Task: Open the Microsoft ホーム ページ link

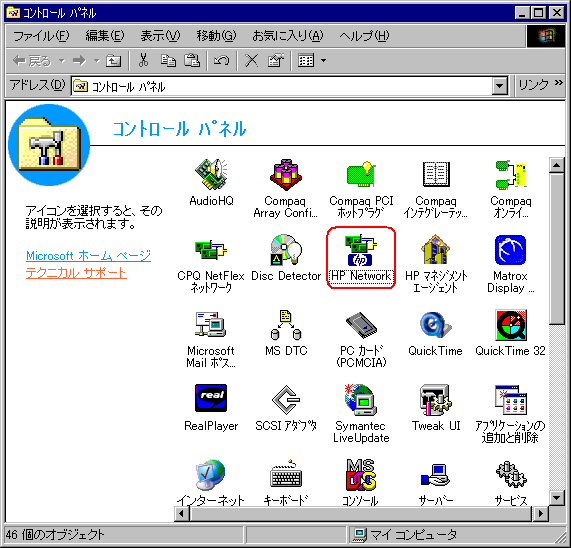Action: pos(88,256)
